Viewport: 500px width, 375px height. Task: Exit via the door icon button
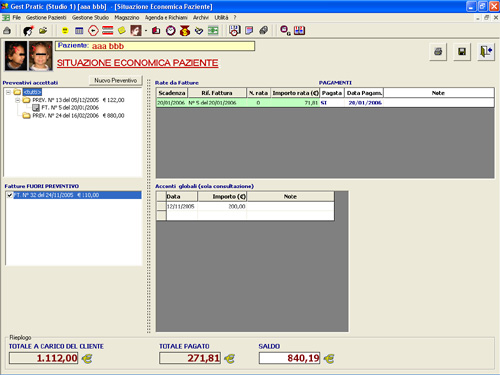tap(485, 52)
